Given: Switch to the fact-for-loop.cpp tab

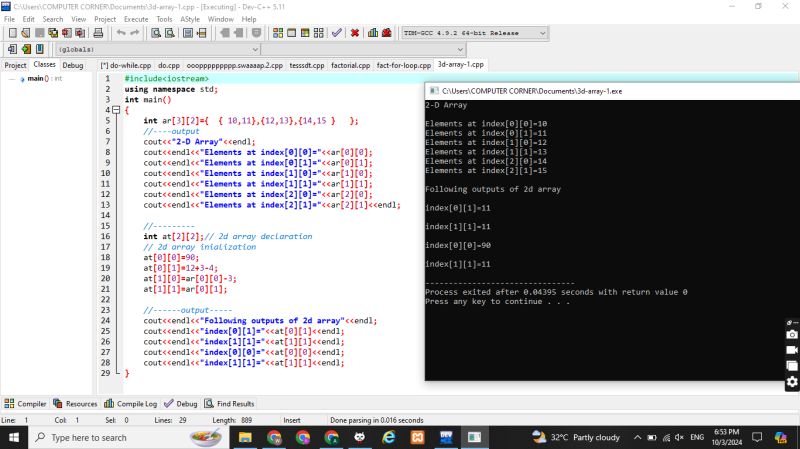Looking at the screenshot, I should [404, 65].
